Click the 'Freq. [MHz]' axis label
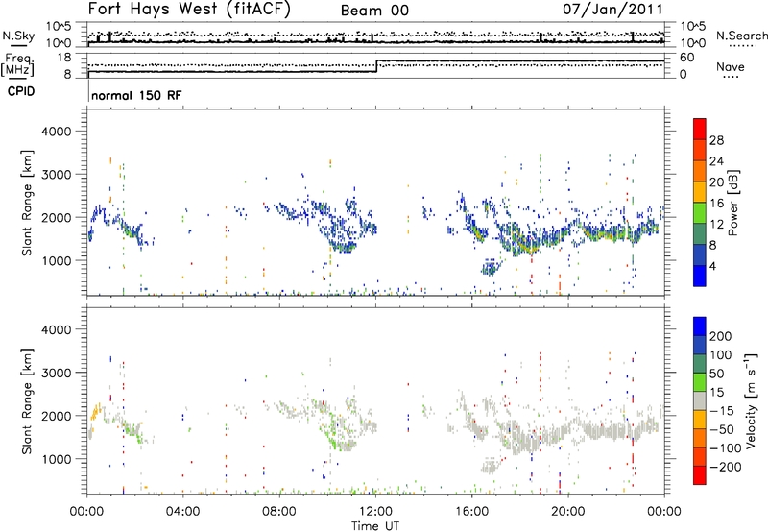This screenshot has width=768, height=532. coord(17,64)
